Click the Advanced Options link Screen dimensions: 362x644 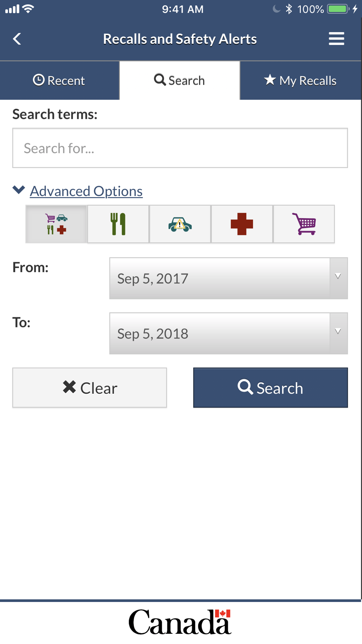click(86, 191)
